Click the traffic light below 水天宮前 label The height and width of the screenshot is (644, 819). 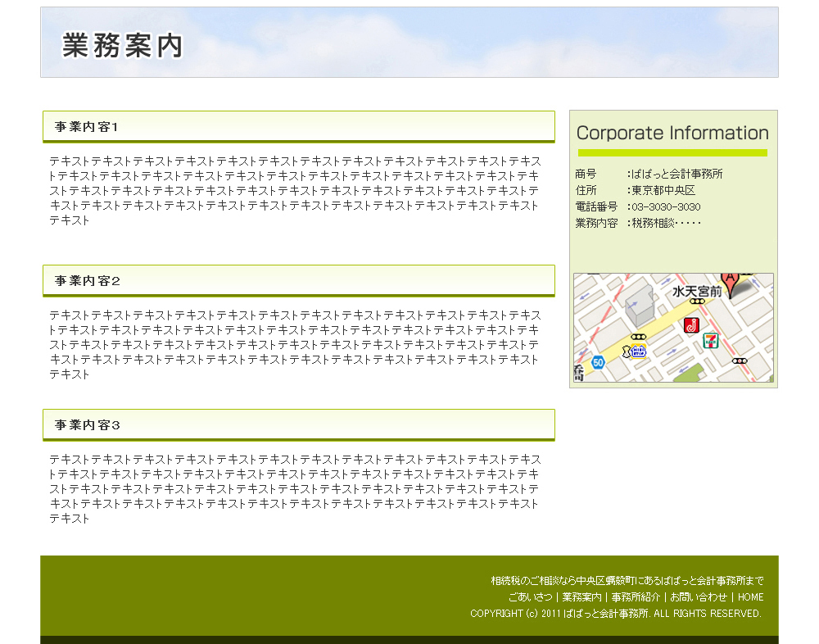(698, 302)
